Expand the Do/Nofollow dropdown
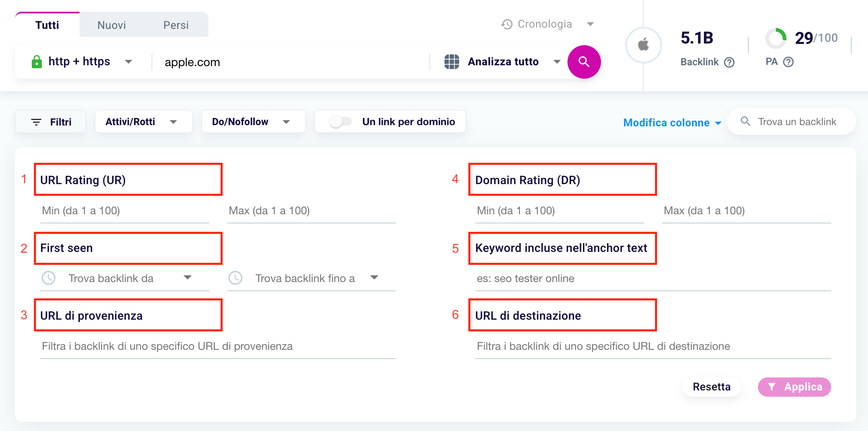The height and width of the screenshot is (431, 868). [253, 122]
